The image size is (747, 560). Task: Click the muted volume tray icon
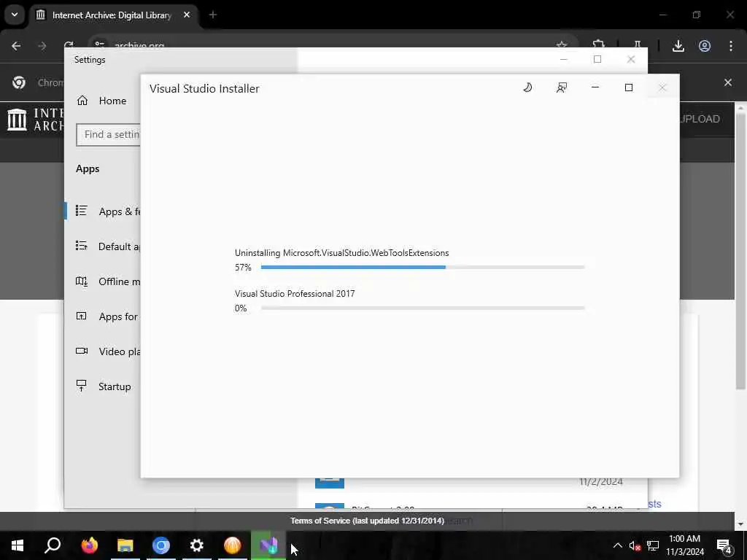tap(635, 545)
